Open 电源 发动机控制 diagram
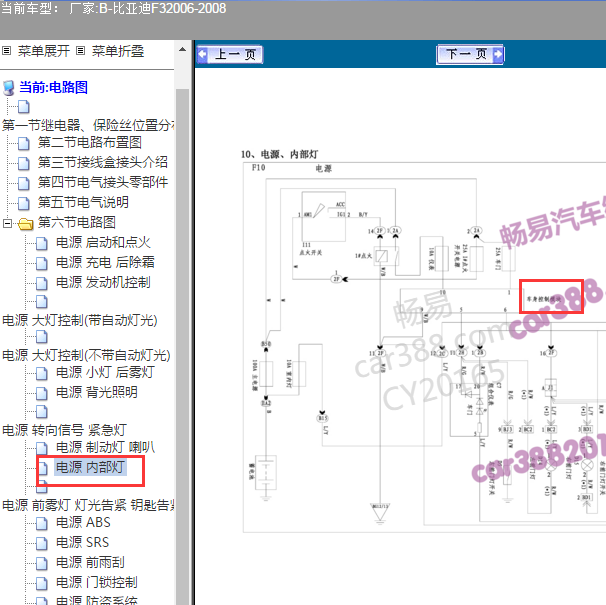The height and width of the screenshot is (605, 606). pos(103,282)
